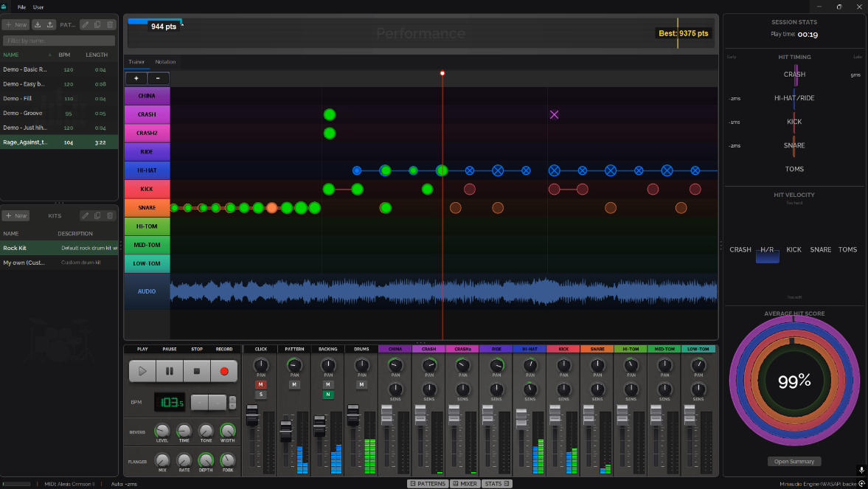This screenshot has width=868, height=489.
Task: Create a new pattern with New button
Action: 15,24
